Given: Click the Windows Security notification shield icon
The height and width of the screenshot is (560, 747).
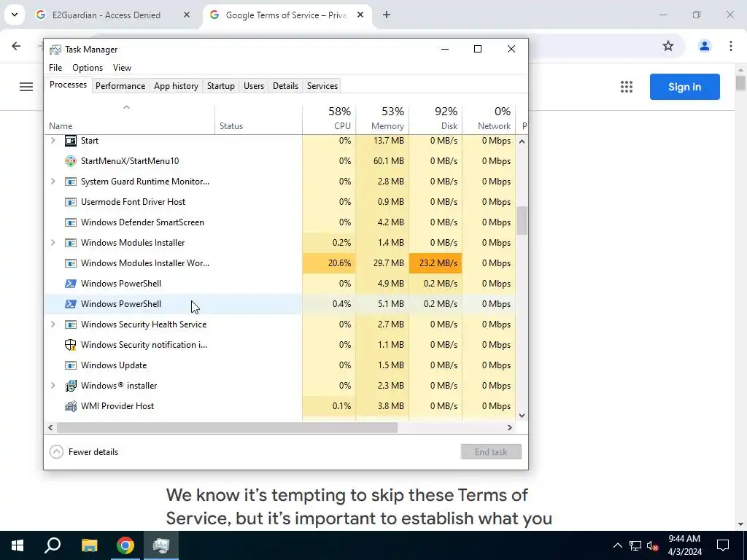Looking at the screenshot, I should click(71, 345).
